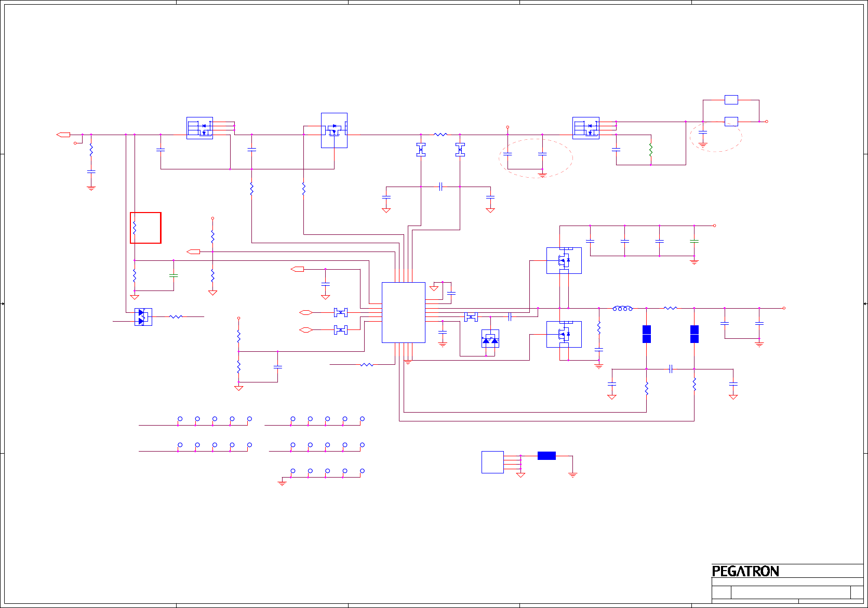The image size is (868, 608).
Task: Select the resistor right of the inductor
Action: 671,308
